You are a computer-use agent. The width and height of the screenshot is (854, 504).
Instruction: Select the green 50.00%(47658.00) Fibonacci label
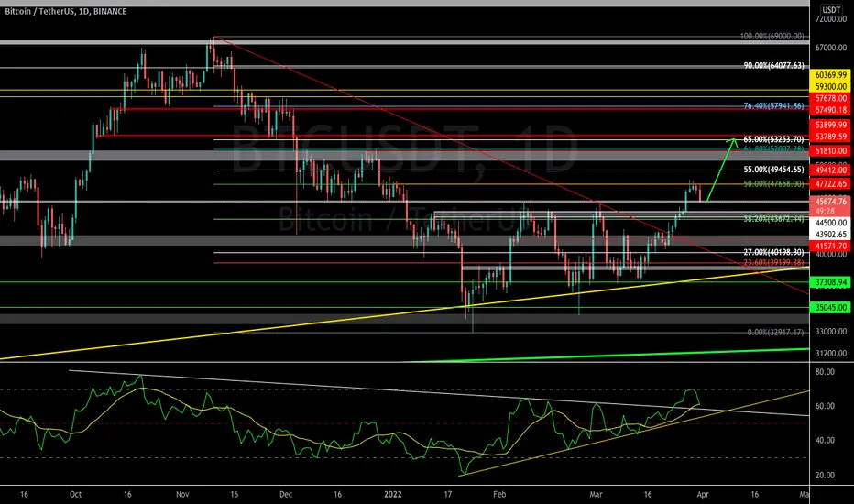pos(773,184)
